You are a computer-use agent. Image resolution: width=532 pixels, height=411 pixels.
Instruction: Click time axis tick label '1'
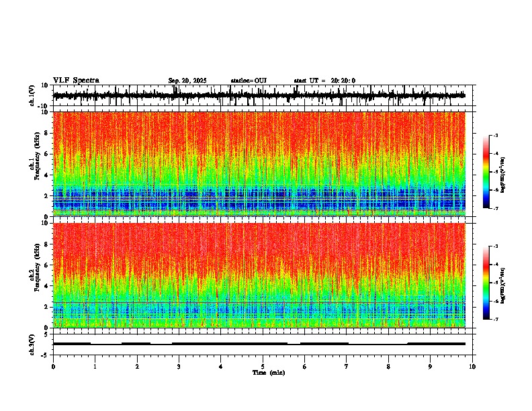point(95,367)
